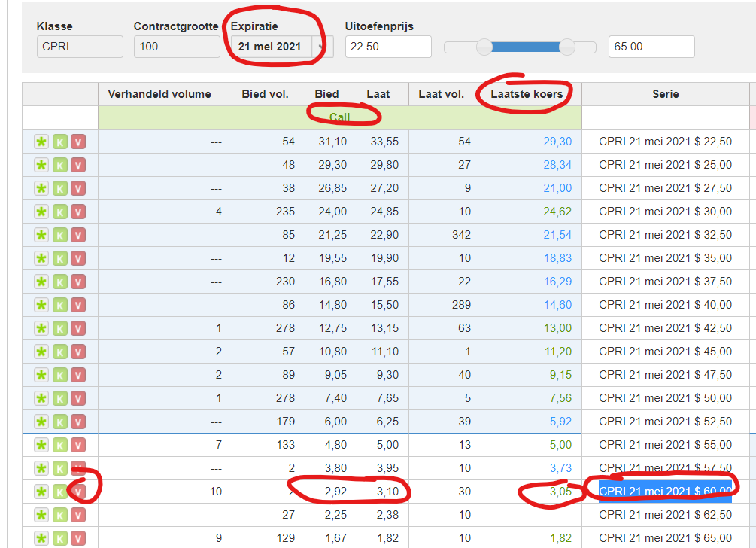Open the blue last price 29,30 link
The image size is (756, 548).
point(557,142)
